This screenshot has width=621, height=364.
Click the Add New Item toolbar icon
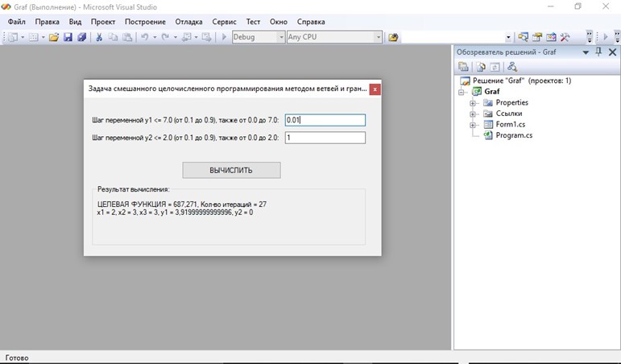(34, 37)
